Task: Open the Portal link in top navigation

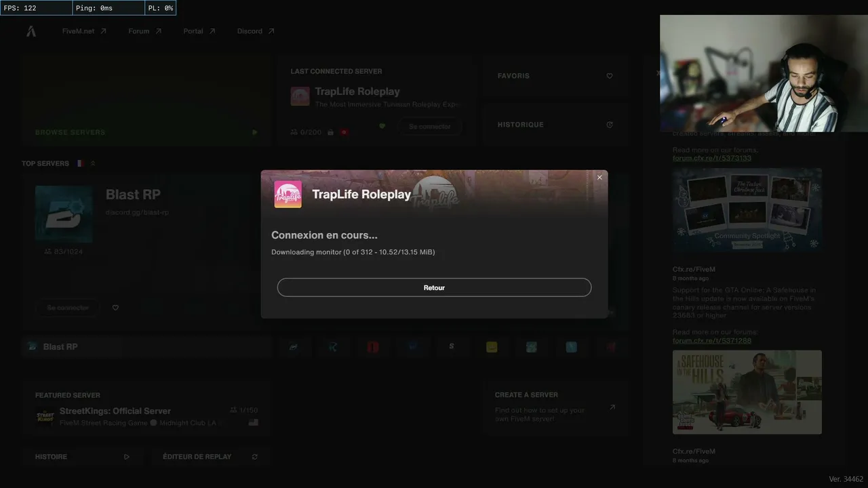Action: [x=199, y=31]
